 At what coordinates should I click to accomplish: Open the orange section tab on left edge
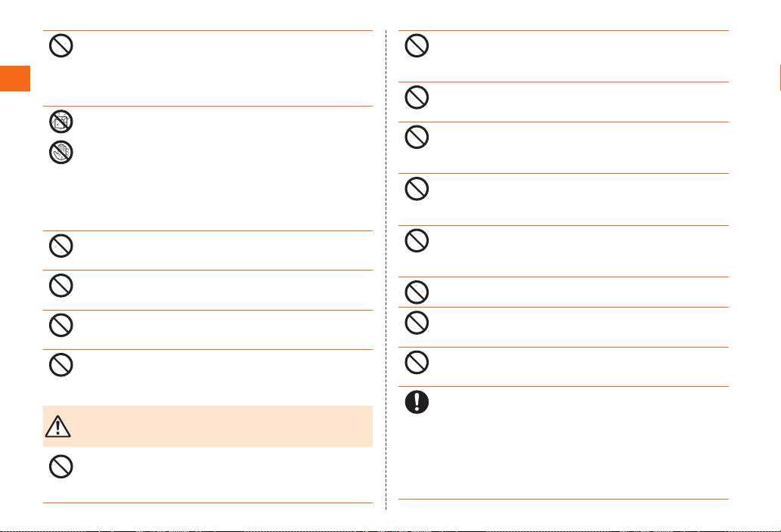coord(15,79)
